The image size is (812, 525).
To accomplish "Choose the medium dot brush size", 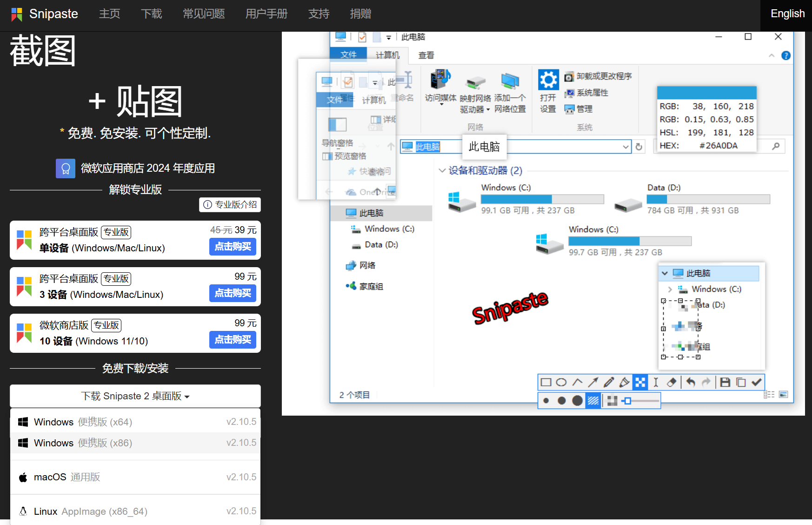I will (562, 401).
